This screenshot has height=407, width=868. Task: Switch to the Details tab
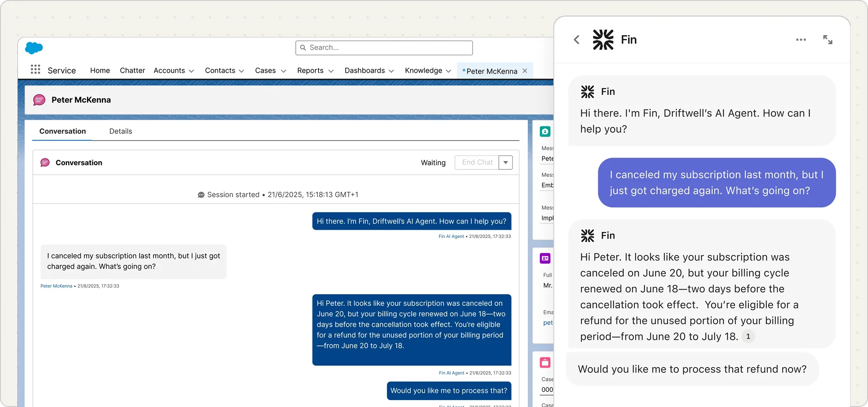click(x=120, y=131)
